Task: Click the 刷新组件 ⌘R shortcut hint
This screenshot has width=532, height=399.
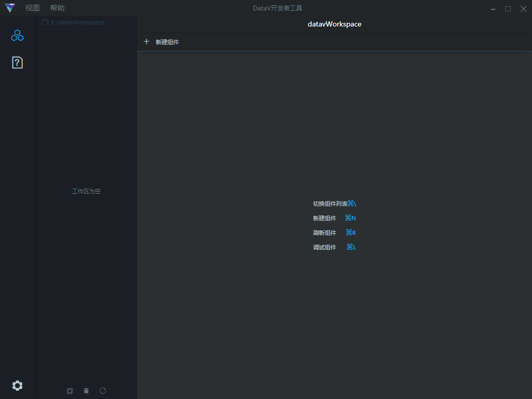Action: click(x=335, y=233)
